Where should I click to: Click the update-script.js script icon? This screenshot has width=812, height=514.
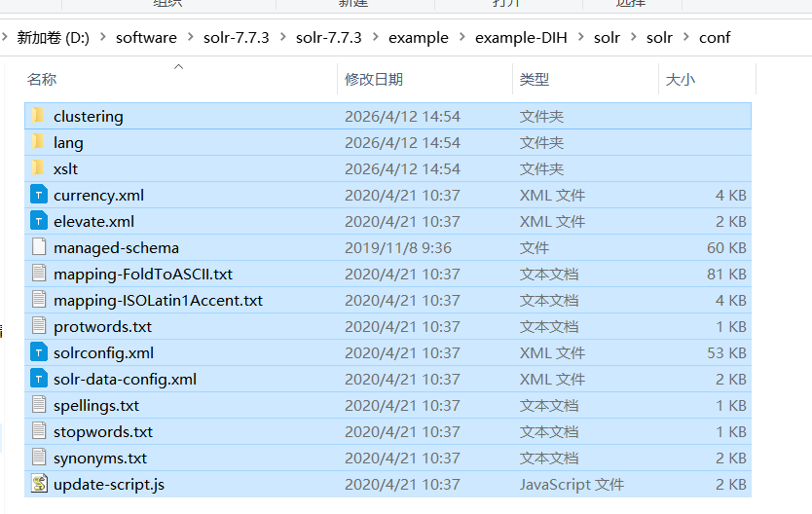tap(39, 484)
